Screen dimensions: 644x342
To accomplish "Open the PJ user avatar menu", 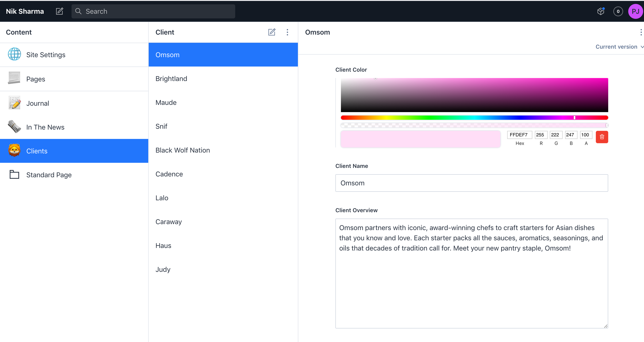I will tap(635, 11).
